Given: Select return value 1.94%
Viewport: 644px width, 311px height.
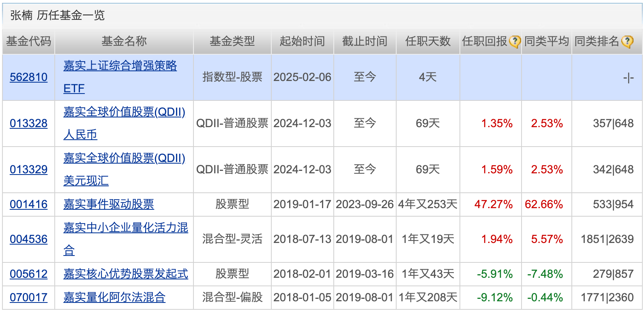Looking at the screenshot, I should pos(497,239).
